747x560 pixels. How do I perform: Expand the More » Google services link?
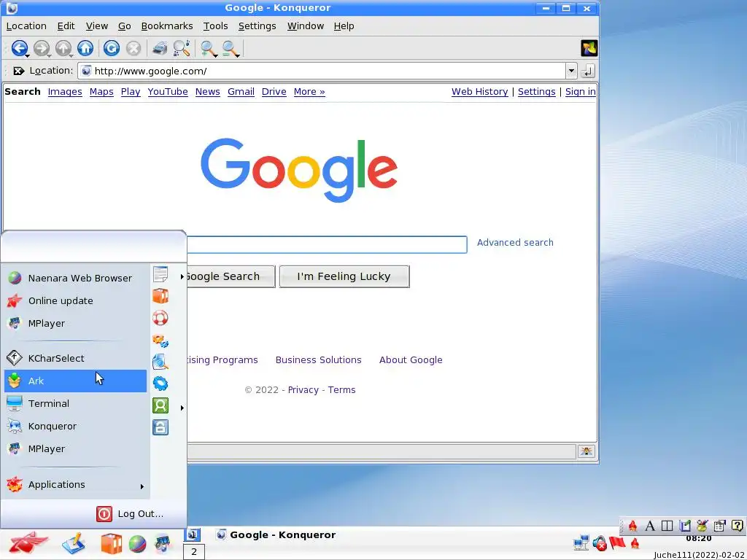tap(309, 91)
